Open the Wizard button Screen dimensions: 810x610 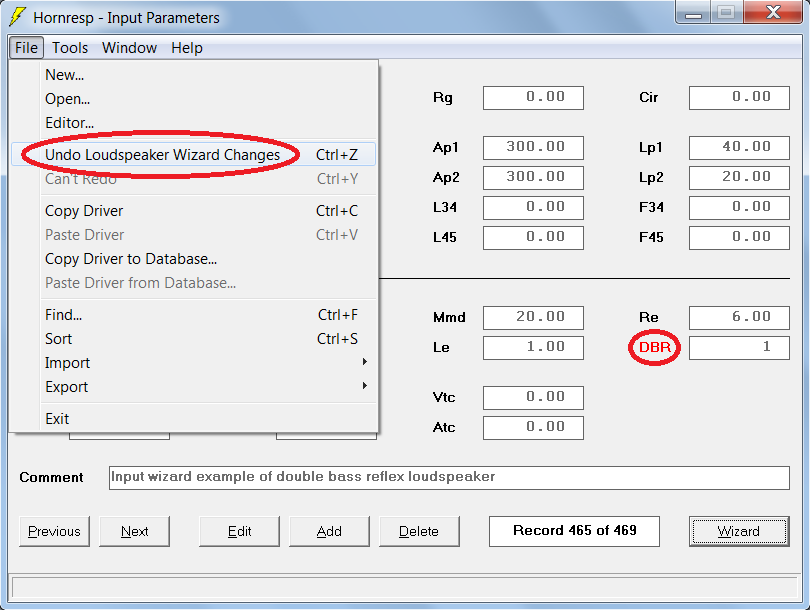click(x=739, y=531)
